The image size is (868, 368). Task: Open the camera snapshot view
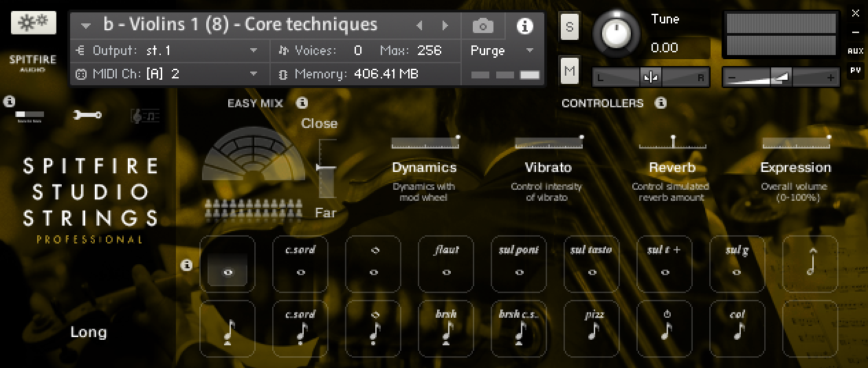[482, 26]
